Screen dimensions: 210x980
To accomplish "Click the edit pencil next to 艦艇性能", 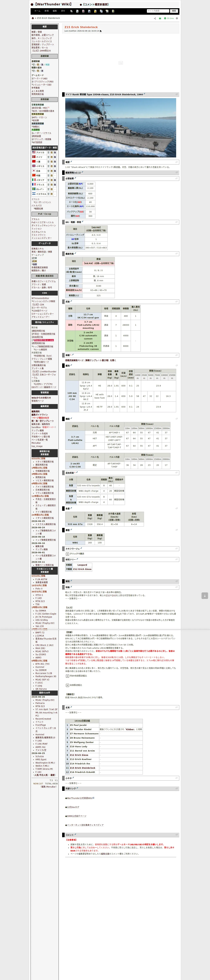I will [x=75, y=253].
